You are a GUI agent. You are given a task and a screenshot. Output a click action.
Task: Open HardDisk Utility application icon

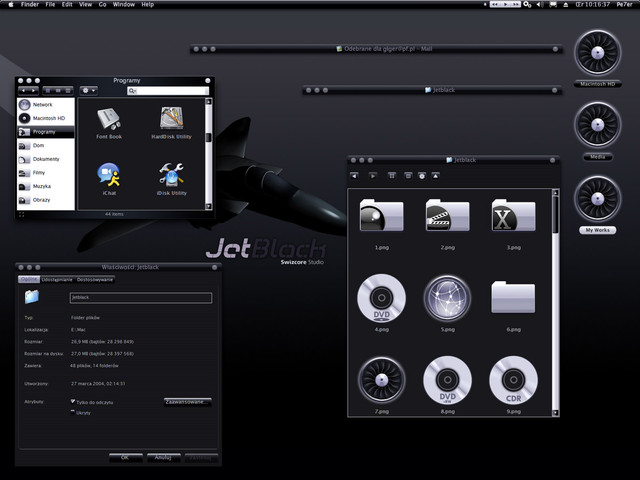171,122
